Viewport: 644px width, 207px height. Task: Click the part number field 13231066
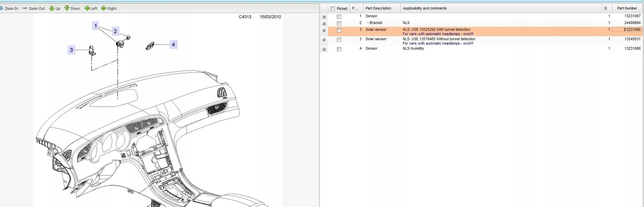(627, 29)
